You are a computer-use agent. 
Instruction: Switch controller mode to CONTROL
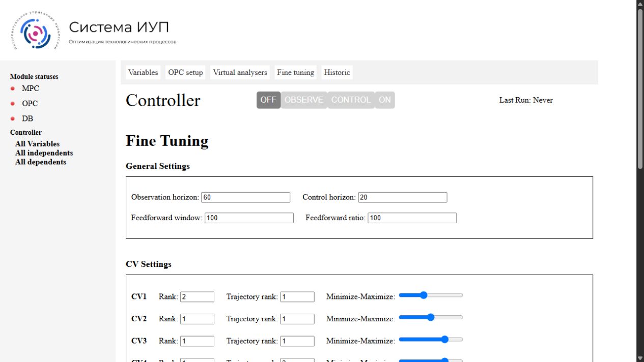[x=351, y=100]
